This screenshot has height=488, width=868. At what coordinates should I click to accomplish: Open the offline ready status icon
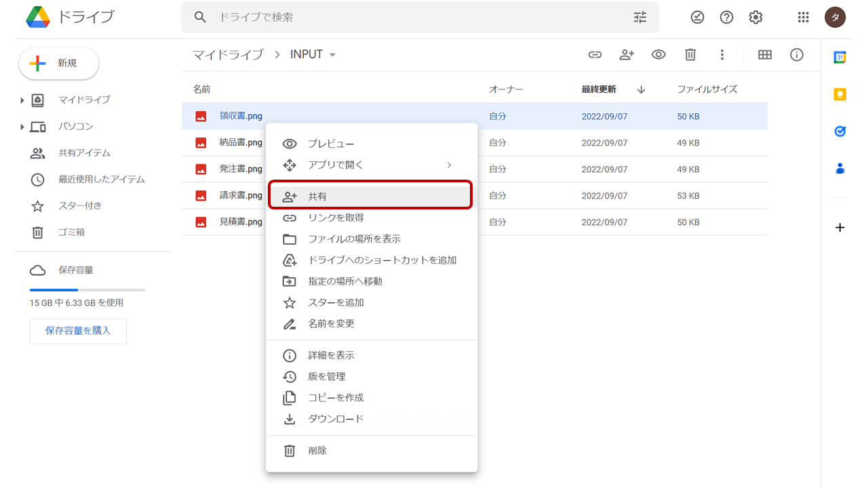[697, 17]
